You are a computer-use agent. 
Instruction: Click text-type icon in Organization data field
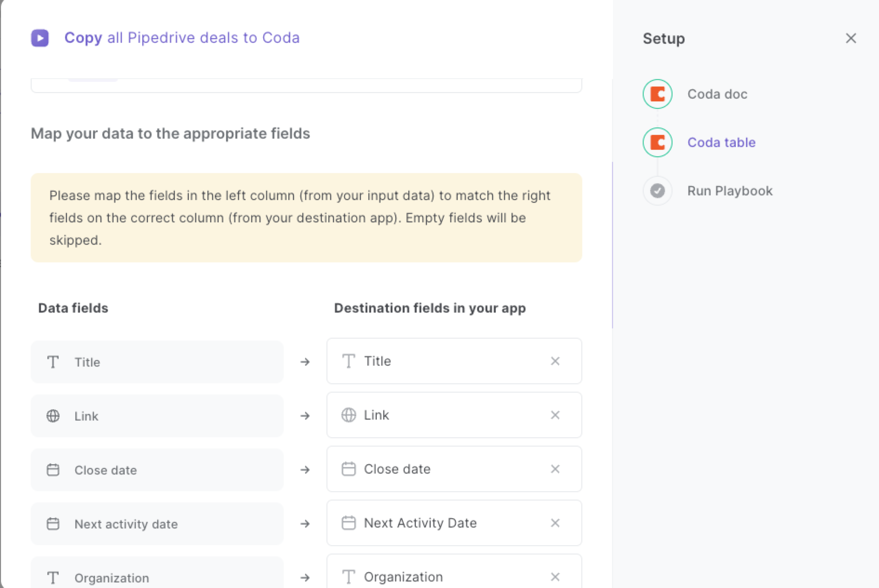[x=53, y=578]
